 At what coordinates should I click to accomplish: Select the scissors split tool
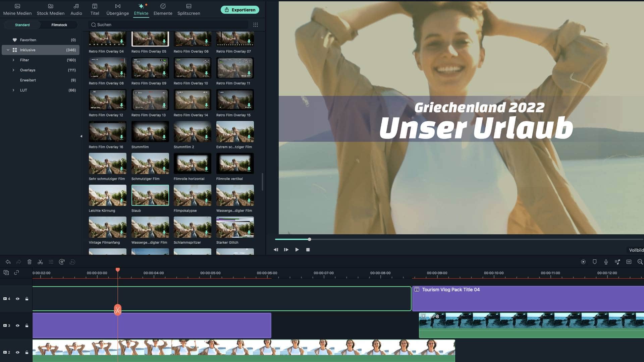(40, 262)
